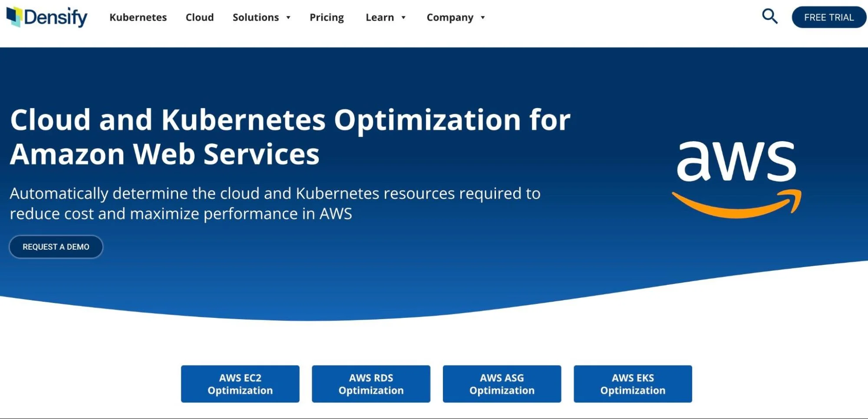Select AWS ASG Optimization button
This screenshot has width=868, height=419.
(x=502, y=384)
